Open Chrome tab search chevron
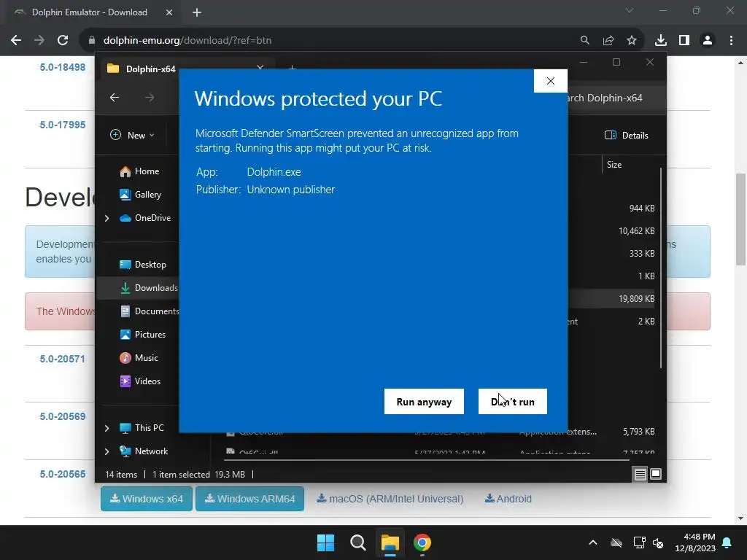This screenshot has height=560, width=747. (630, 10)
